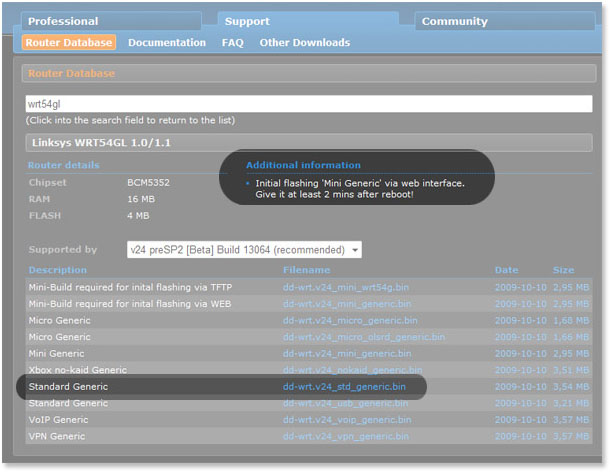Select 'Mini-Build required for inital flashing via WEB' text
This screenshot has height=472, width=610.
(130, 304)
